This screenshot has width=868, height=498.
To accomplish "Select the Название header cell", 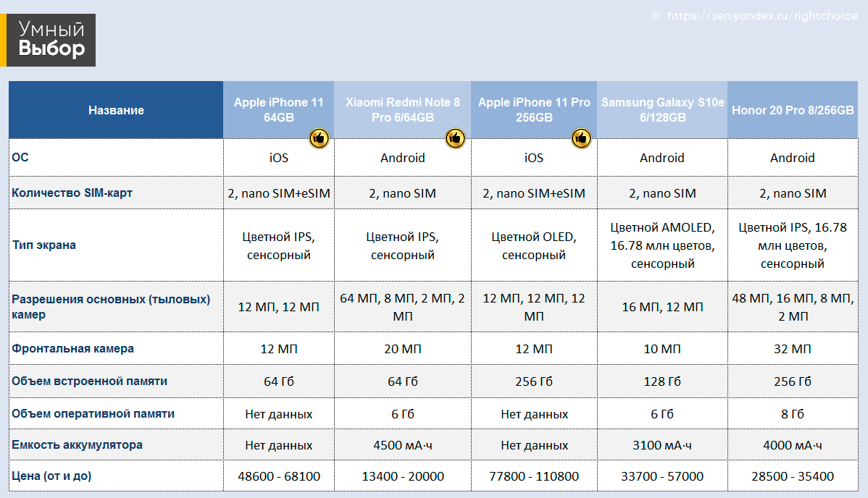I will [x=116, y=110].
